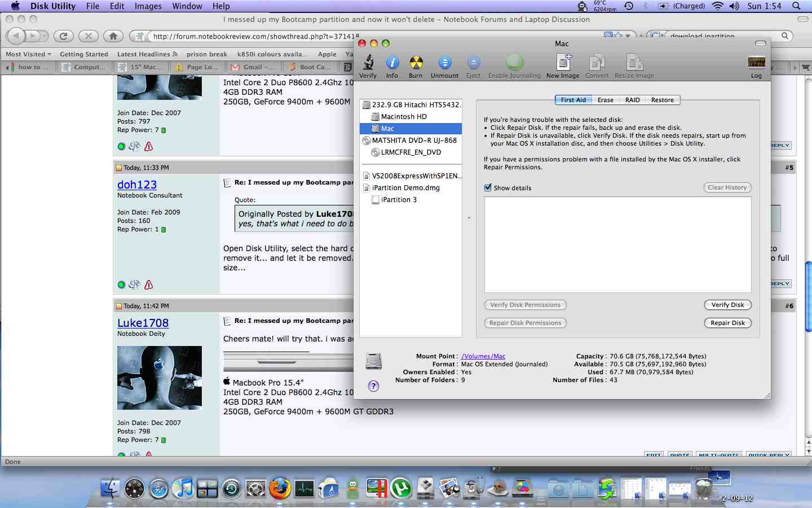
Task: Open the Trash in the Dock
Action: point(703,488)
